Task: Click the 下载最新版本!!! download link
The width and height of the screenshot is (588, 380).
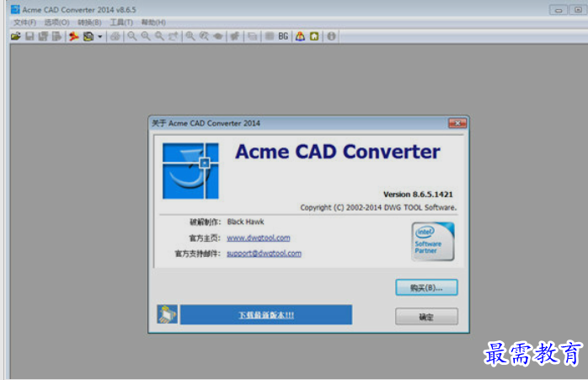Action: (266, 315)
